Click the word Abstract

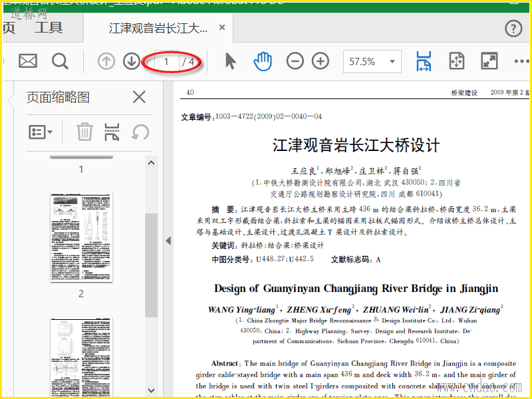(x=224, y=363)
